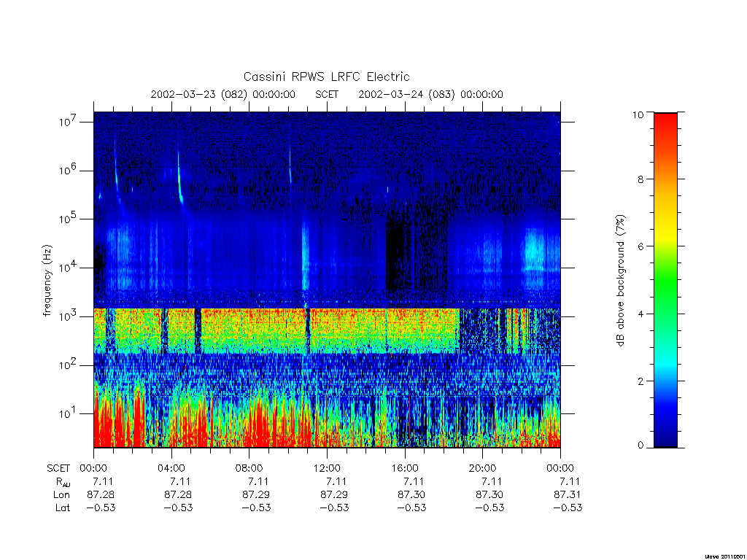
Task: Click the longitude value '87.30' under 16:00
Action: pyautogui.click(x=411, y=495)
